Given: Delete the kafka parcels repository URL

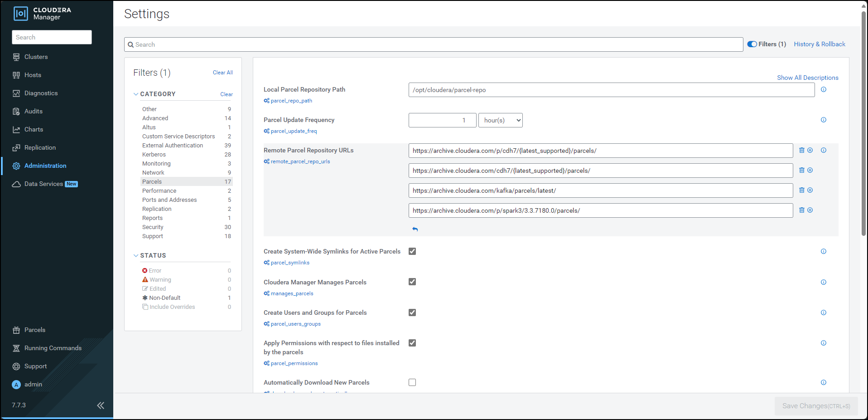Looking at the screenshot, I should (x=801, y=190).
